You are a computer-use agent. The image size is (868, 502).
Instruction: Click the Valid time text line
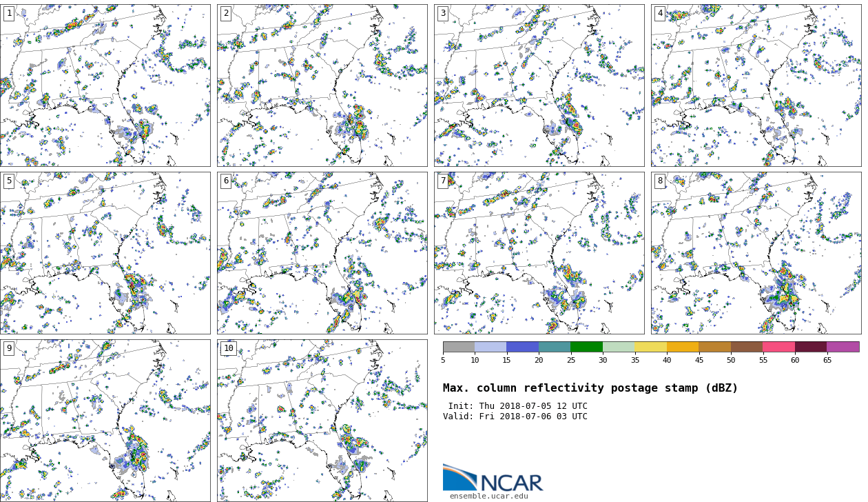tap(515, 416)
